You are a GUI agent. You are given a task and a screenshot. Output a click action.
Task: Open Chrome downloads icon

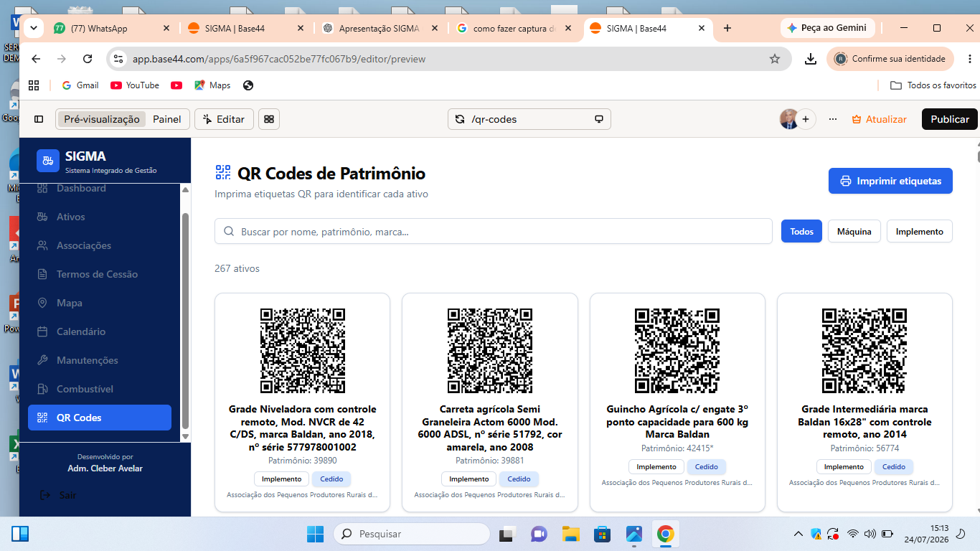tap(811, 59)
